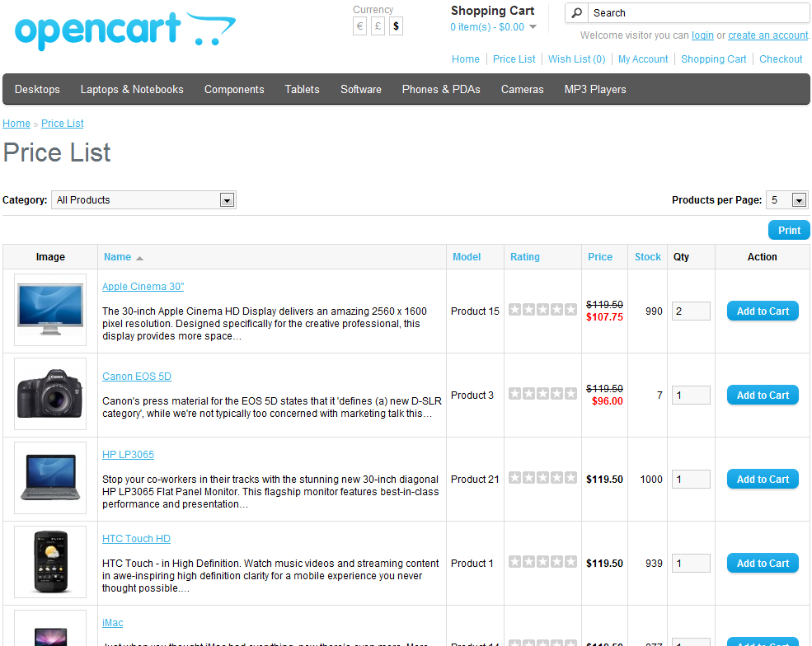Click model text Product 21
Viewport: 812px width, 646px height.
pyautogui.click(x=475, y=480)
